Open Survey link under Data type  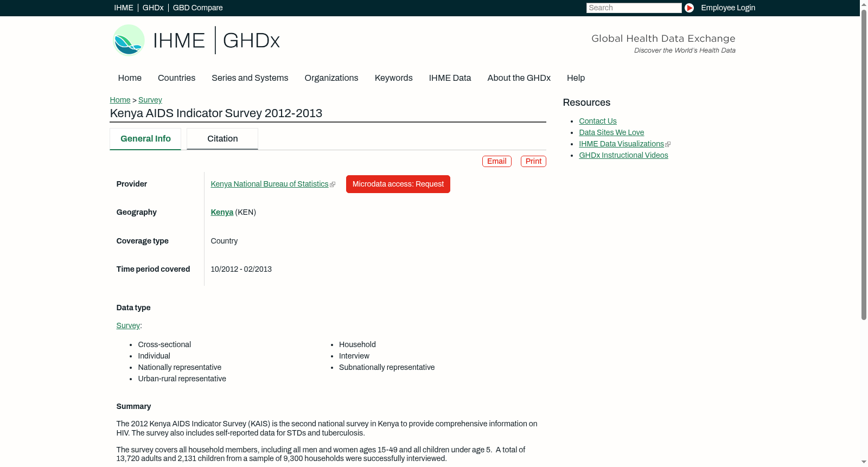point(128,326)
